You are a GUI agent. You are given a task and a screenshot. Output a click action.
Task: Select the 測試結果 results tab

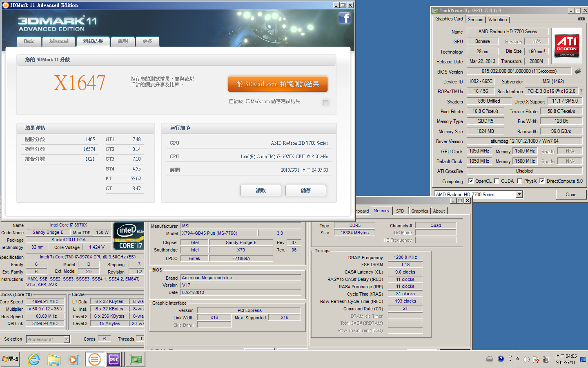point(93,41)
